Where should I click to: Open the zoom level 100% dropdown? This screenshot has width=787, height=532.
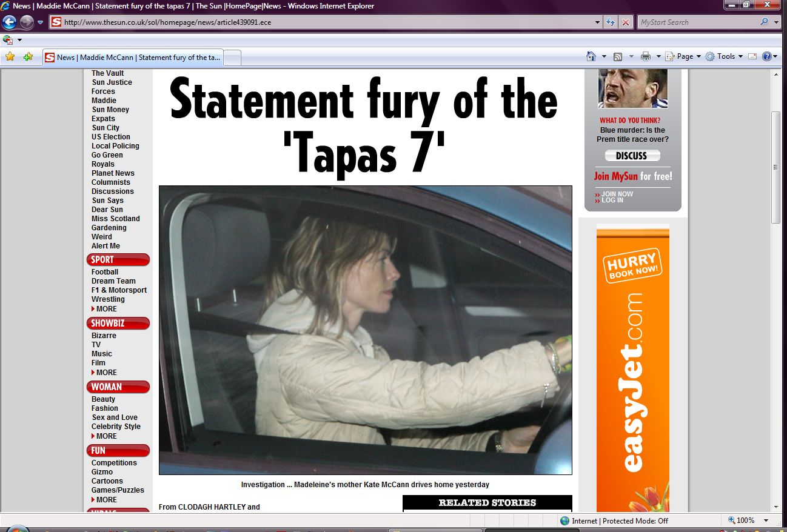click(x=766, y=520)
